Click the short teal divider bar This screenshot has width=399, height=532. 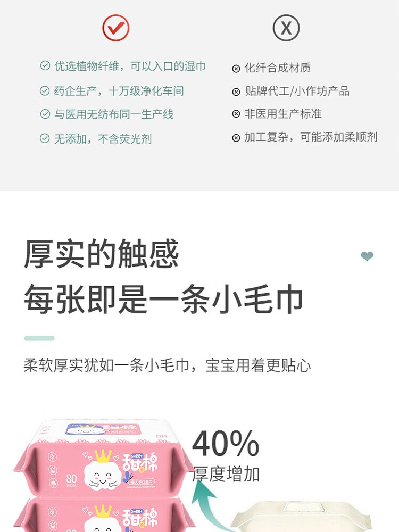tap(39, 338)
